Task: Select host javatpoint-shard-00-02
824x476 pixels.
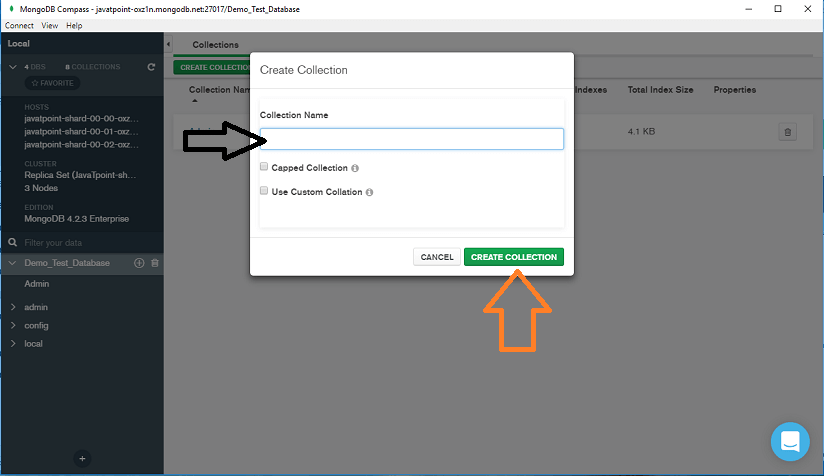Action: pos(81,144)
